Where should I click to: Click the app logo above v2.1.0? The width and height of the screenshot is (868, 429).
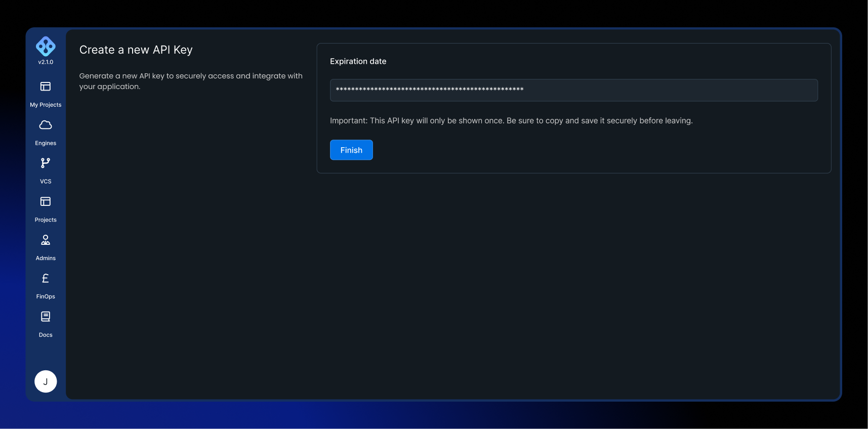(x=46, y=46)
